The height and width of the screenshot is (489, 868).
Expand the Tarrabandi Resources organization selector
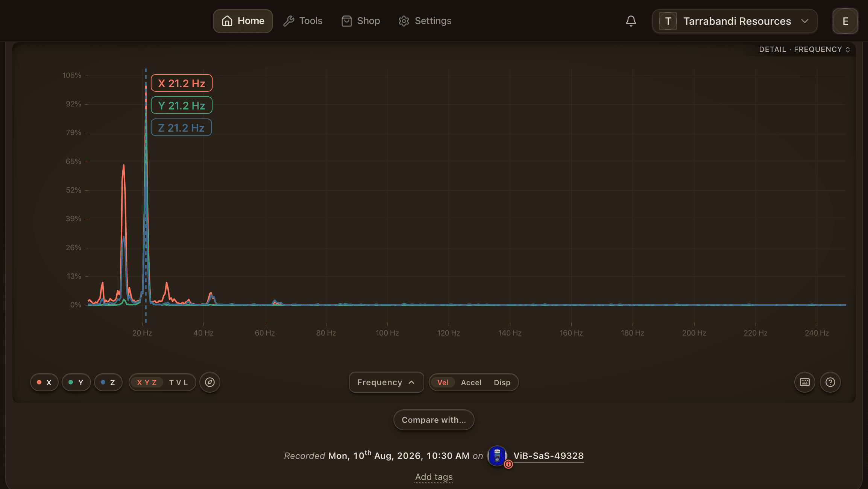click(734, 21)
